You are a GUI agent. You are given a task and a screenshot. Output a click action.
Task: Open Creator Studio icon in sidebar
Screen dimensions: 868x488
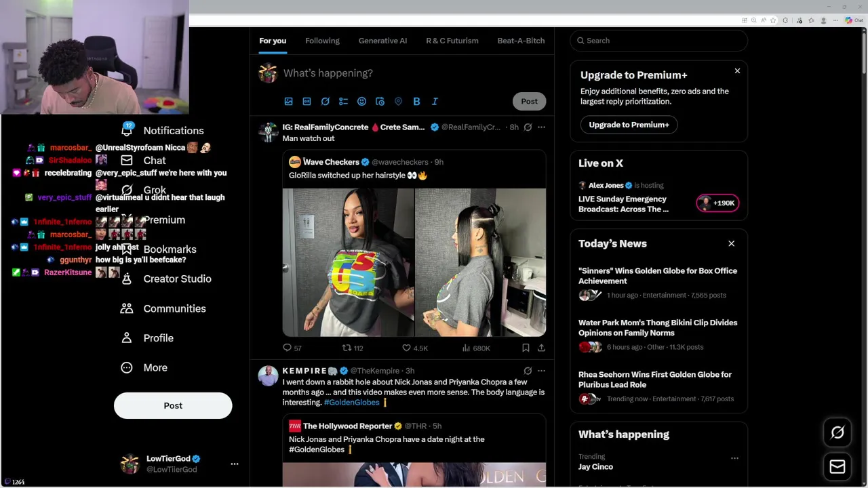(x=127, y=279)
